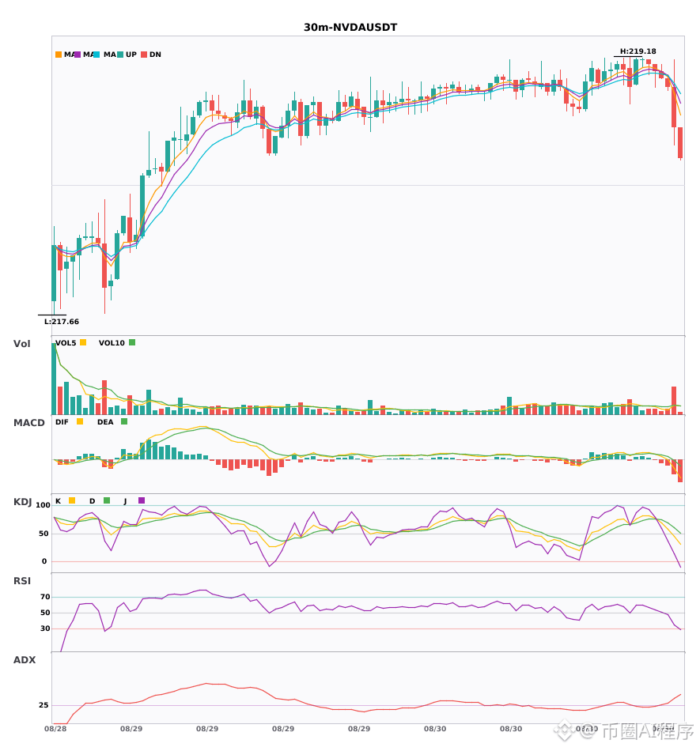This screenshot has height=751, width=700.
Task: Click the green D legend swatch
Action: coord(107,500)
